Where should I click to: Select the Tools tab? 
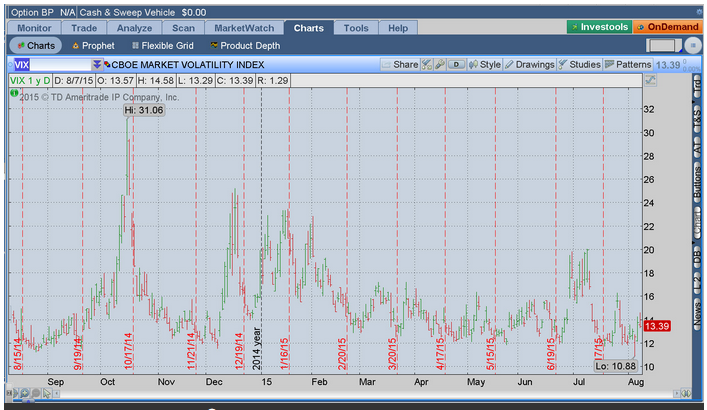tap(356, 28)
